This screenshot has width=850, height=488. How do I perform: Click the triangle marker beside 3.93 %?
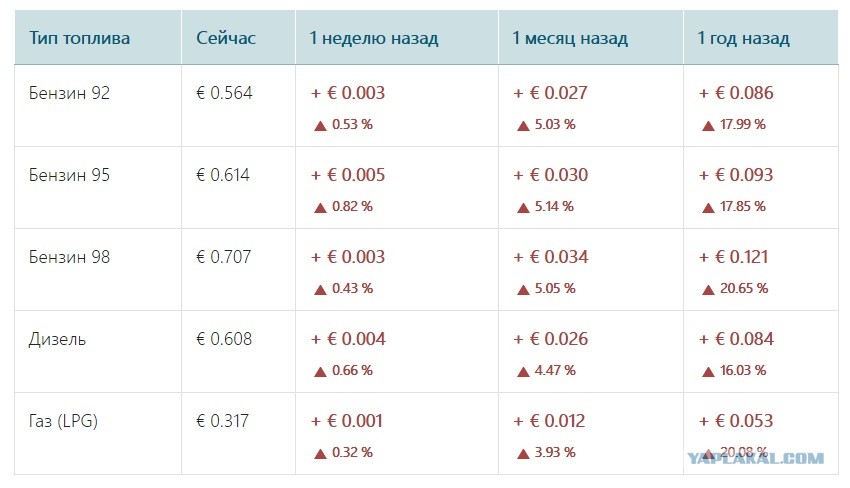tap(523, 453)
